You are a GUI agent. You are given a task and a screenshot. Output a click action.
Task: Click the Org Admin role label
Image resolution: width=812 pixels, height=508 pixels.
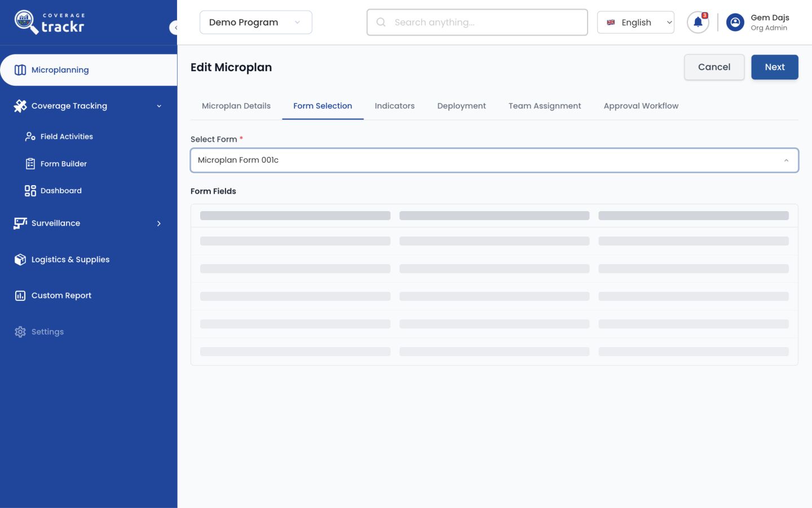[x=769, y=28]
